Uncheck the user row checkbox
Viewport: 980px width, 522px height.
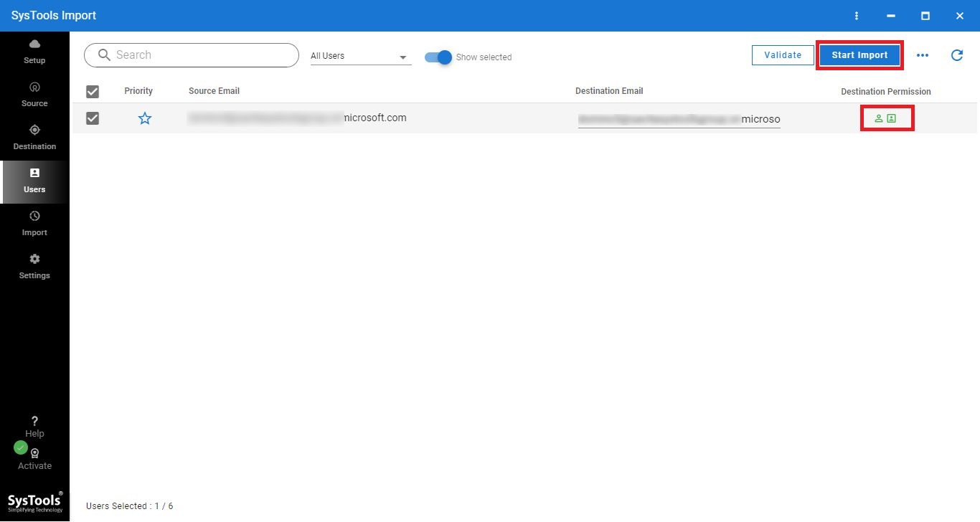[93, 118]
